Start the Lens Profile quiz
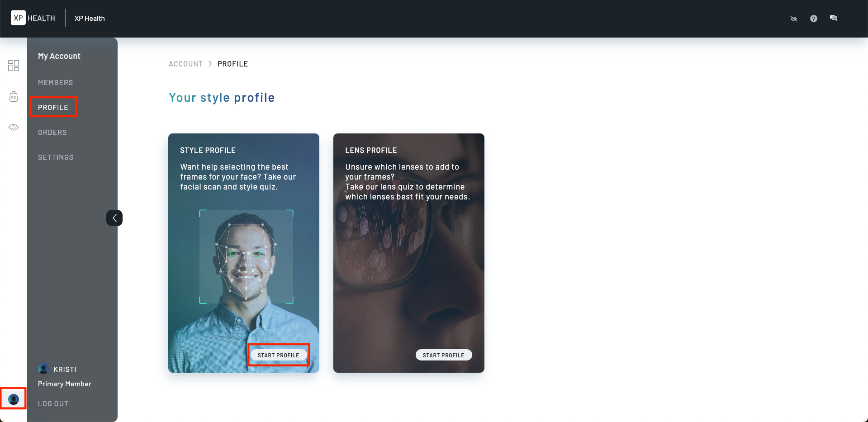 pos(444,355)
